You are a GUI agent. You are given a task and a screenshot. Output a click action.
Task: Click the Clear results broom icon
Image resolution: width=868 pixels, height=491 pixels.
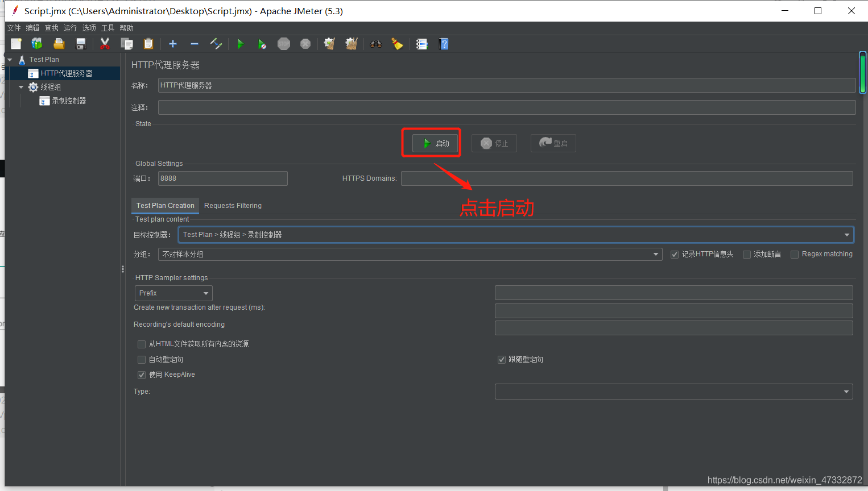pyautogui.click(x=329, y=44)
